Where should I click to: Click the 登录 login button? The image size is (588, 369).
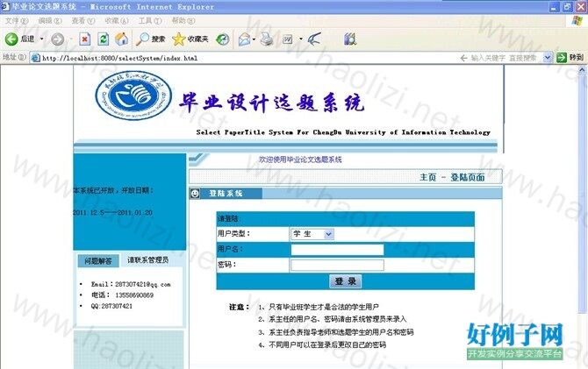point(345,281)
